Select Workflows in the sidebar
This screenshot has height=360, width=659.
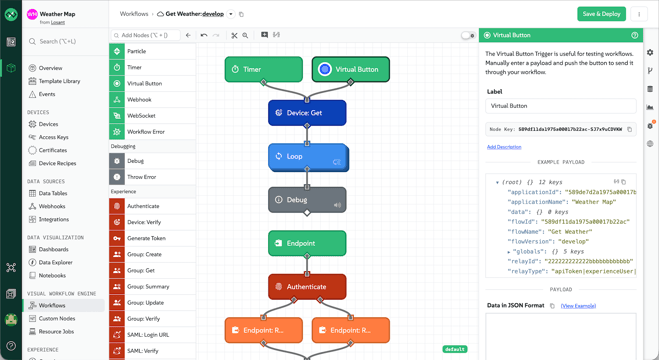coord(64,305)
